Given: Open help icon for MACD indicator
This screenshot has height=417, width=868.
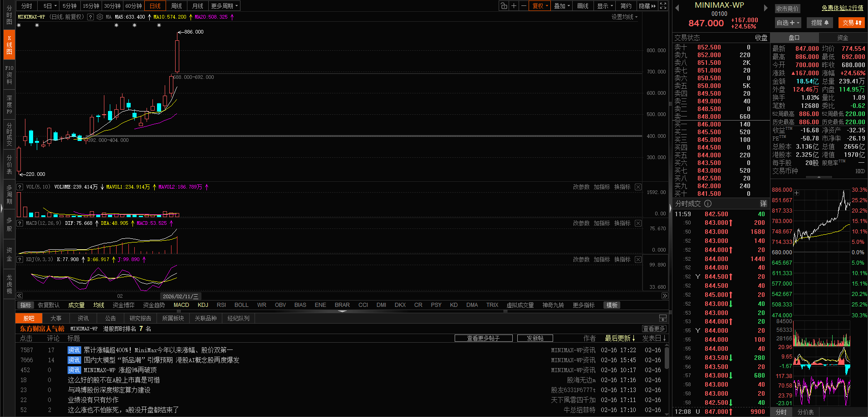Looking at the screenshot, I should [20, 223].
